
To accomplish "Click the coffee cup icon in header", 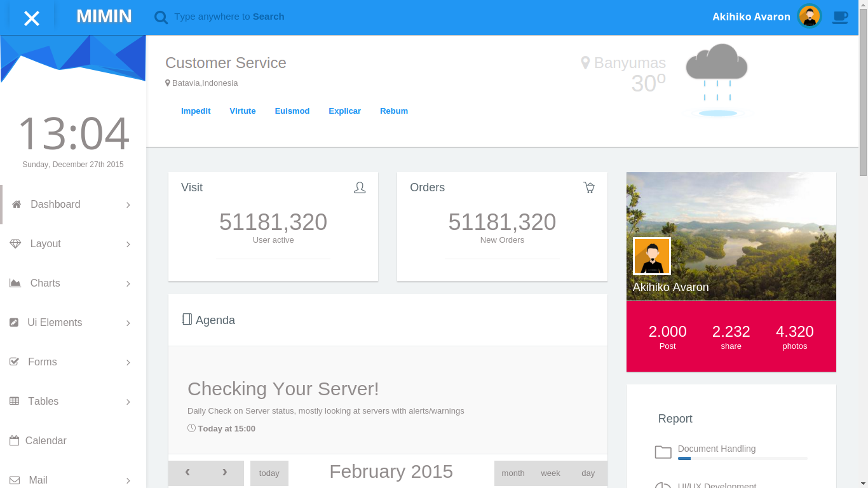I will (840, 17).
